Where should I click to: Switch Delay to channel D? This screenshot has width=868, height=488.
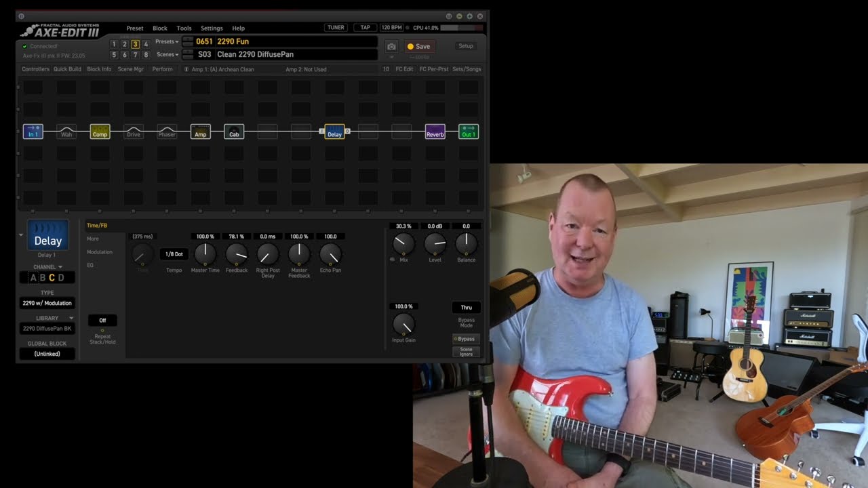61,277
